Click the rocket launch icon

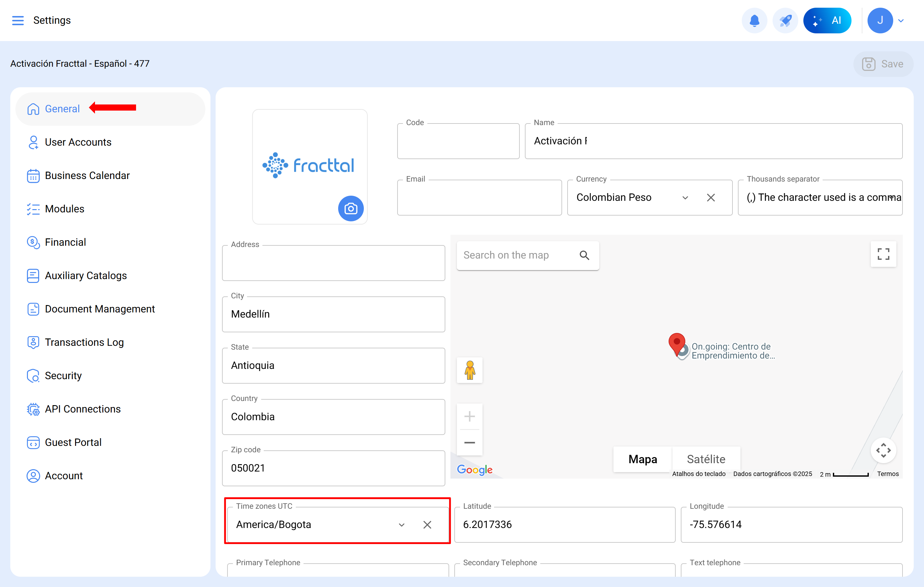(x=785, y=20)
